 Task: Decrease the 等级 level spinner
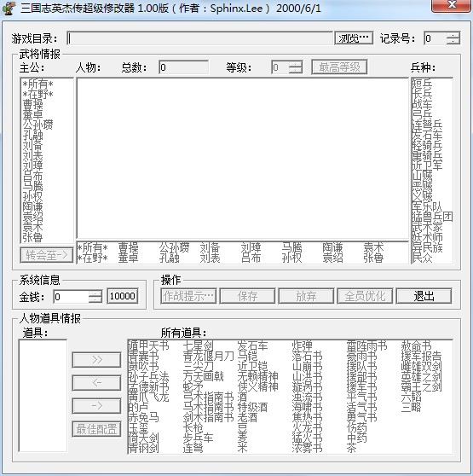[x=296, y=71]
